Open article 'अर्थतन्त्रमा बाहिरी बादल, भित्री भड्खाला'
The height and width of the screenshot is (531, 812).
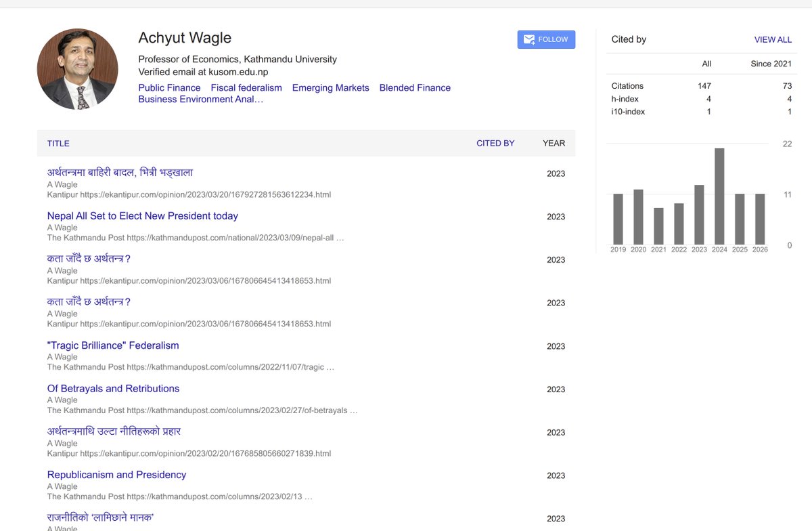120,173
